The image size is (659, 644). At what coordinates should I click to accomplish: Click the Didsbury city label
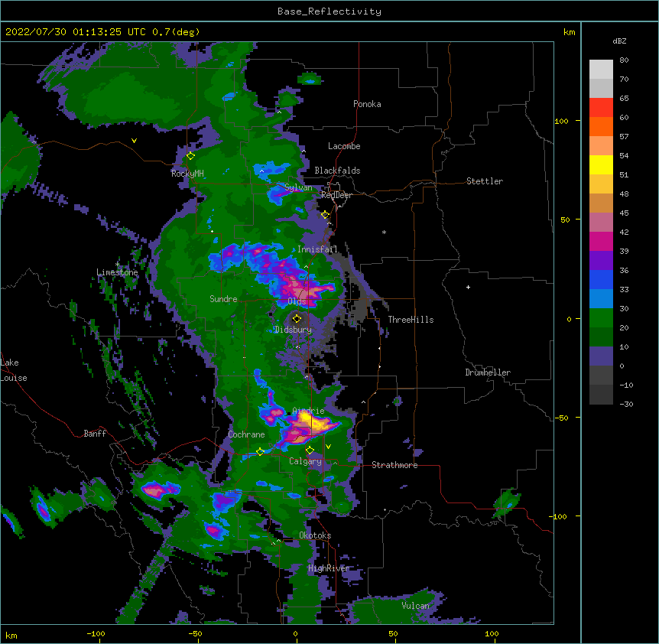293,330
